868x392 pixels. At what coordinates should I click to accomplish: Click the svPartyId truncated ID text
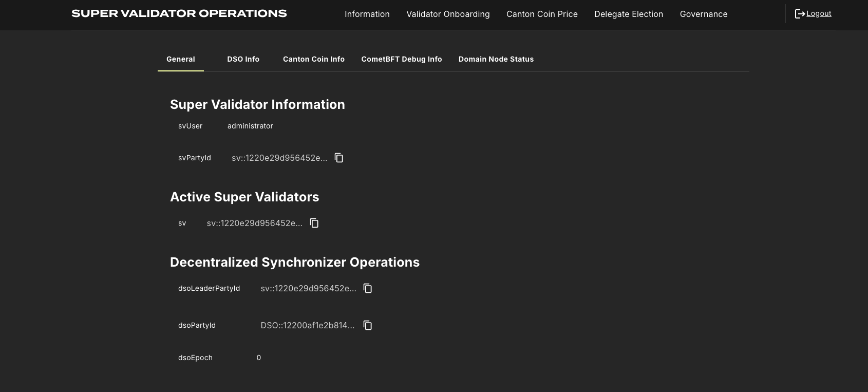point(279,158)
